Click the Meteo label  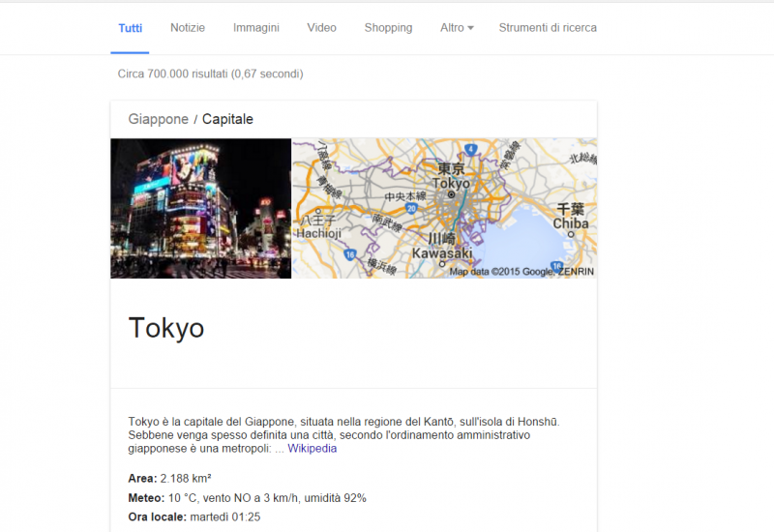coord(147,498)
